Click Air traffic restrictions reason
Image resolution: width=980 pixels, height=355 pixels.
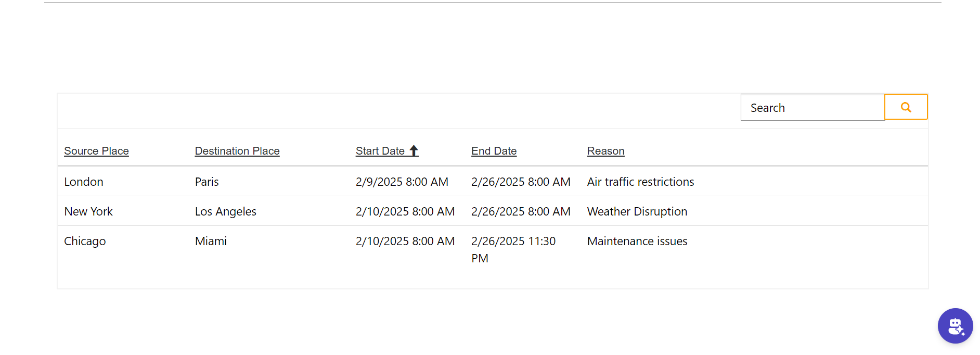640,182
